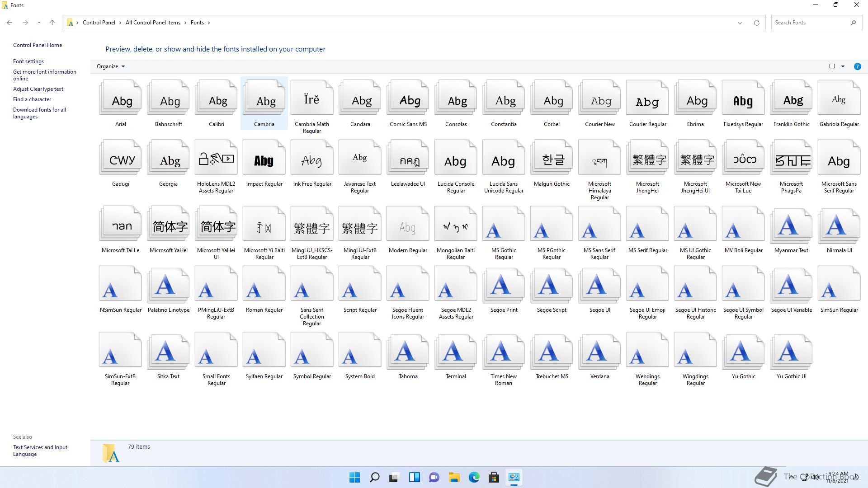Click Control Panel Home link

click(x=38, y=45)
